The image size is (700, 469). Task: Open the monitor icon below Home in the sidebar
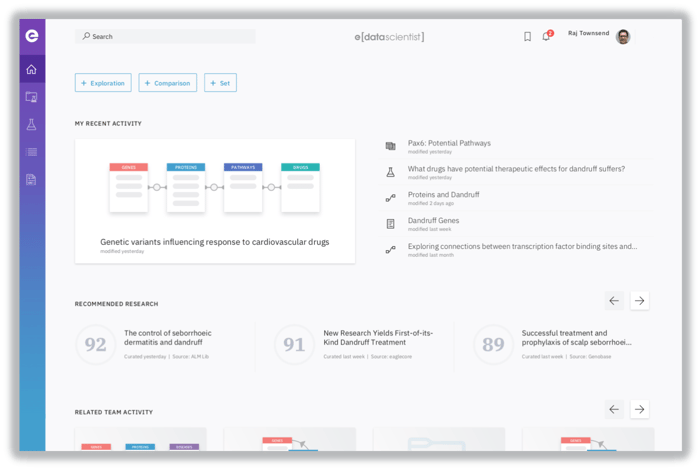click(31, 97)
